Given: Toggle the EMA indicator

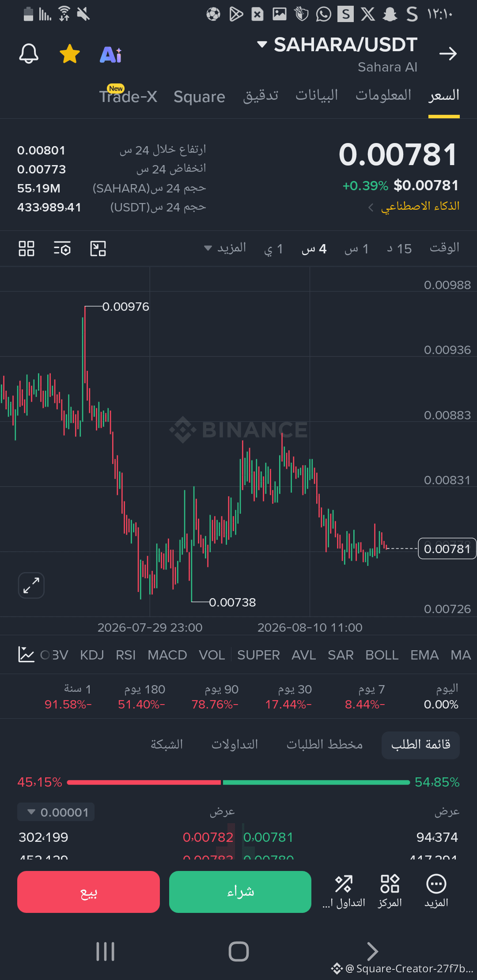Looking at the screenshot, I should (424, 655).
